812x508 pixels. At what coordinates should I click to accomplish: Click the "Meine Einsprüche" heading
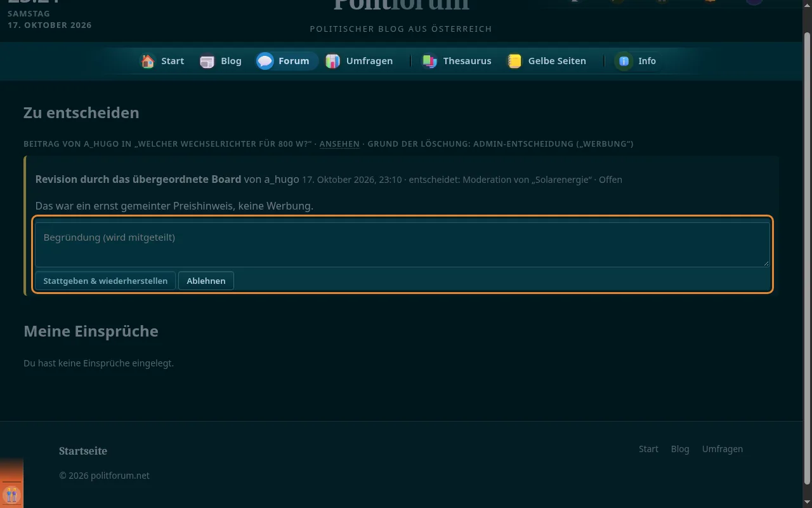91,331
